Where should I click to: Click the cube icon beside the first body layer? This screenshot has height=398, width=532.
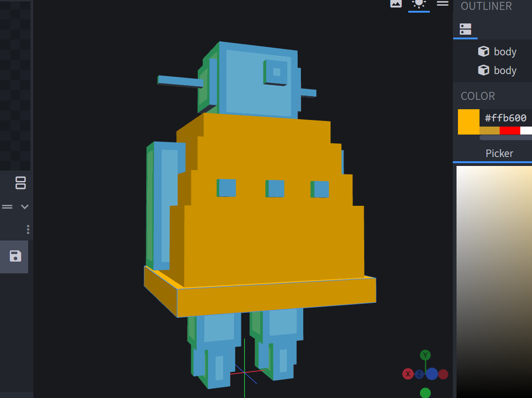[x=483, y=51]
